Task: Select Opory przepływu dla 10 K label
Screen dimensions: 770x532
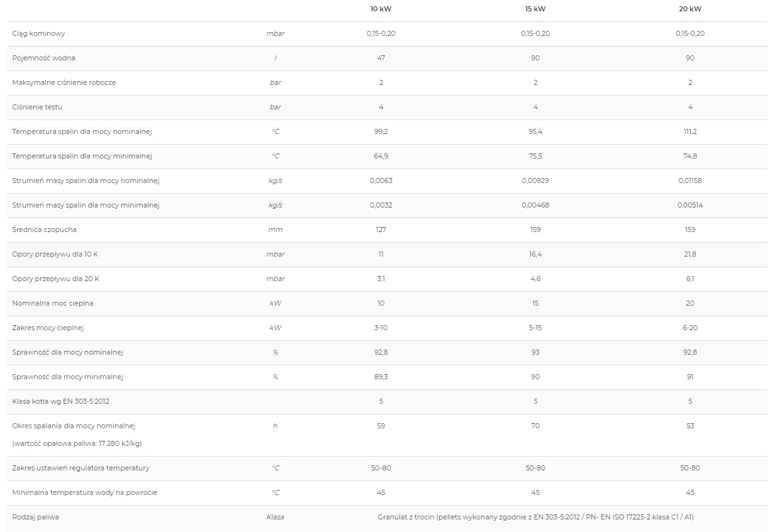Action: tap(55, 254)
